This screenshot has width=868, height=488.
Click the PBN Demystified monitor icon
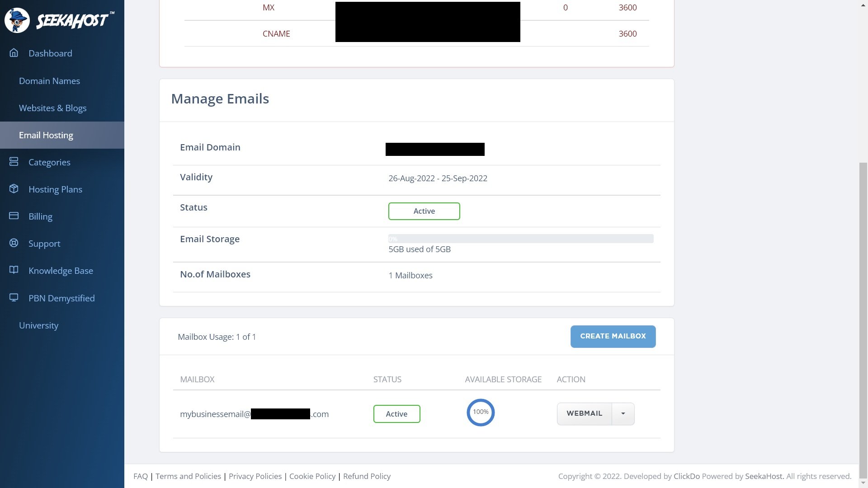pyautogui.click(x=14, y=298)
